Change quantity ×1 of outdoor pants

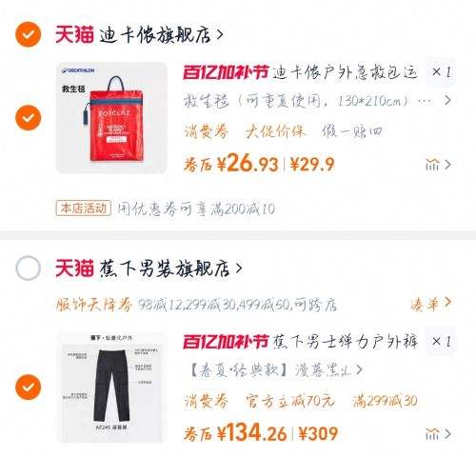point(441,342)
